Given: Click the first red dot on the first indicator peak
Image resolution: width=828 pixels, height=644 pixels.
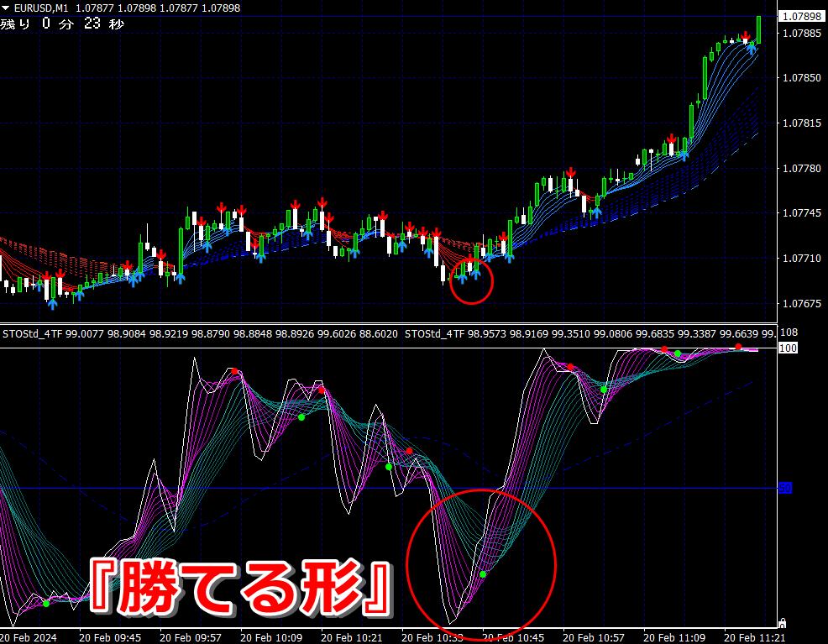Looking at the screenshot, I should [x=234, y=371].
